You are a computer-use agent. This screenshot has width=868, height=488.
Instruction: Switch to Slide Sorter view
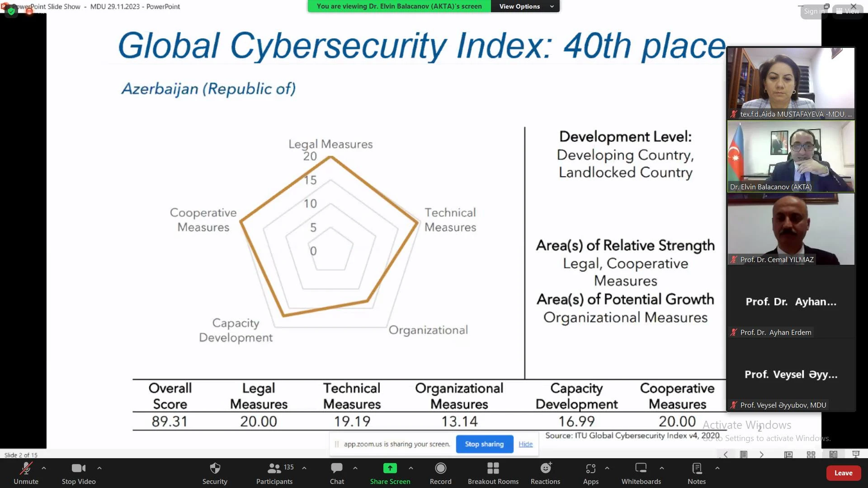(811, 455)
